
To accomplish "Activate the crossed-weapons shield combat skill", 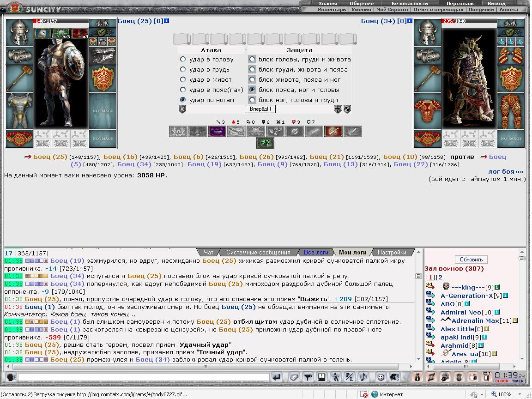I will 256,131.
